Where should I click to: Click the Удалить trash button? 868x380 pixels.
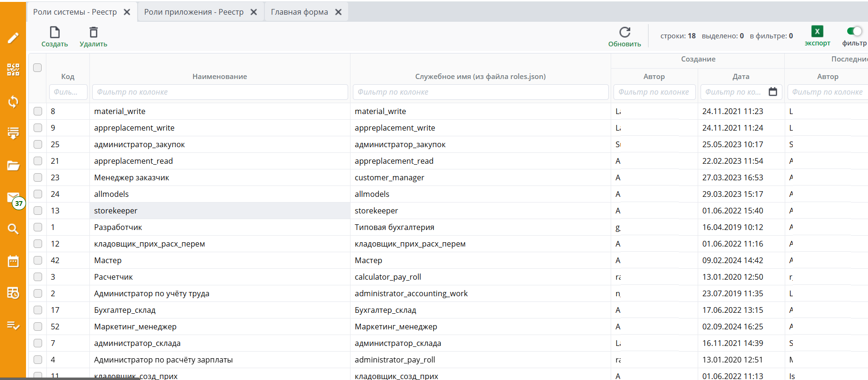[x=94, y=37]
